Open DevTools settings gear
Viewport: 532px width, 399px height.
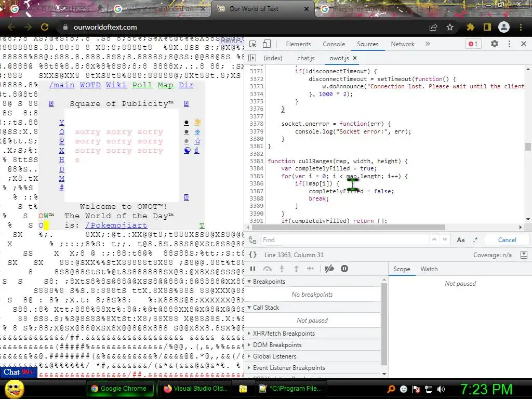[x=495, y=44]
